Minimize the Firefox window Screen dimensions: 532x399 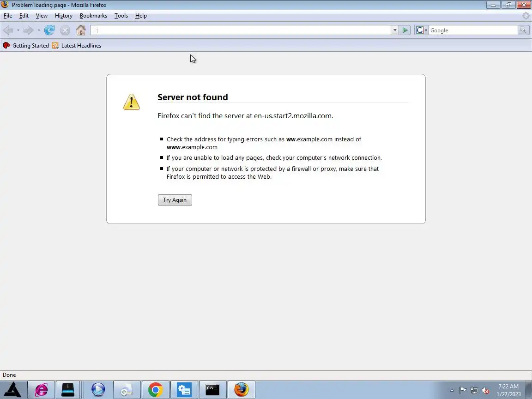point(493,5)
